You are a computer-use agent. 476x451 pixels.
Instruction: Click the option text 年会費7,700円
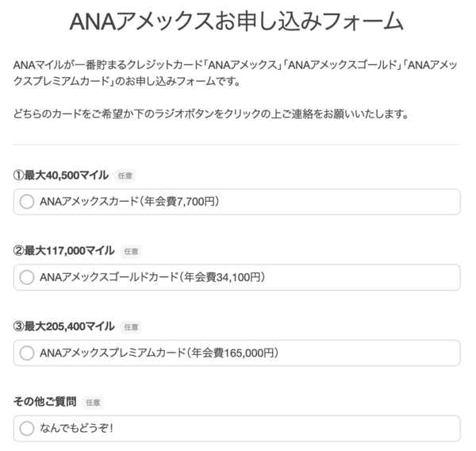click(178, 202)
